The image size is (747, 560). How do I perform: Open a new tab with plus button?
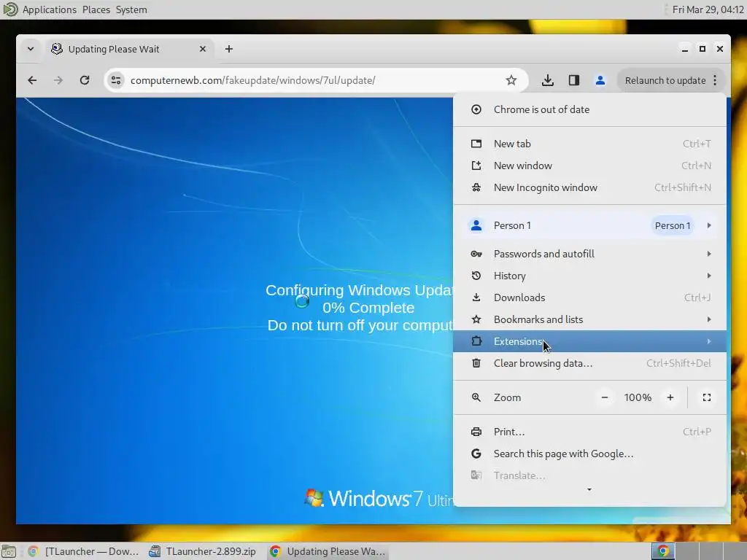coord(229,49)
